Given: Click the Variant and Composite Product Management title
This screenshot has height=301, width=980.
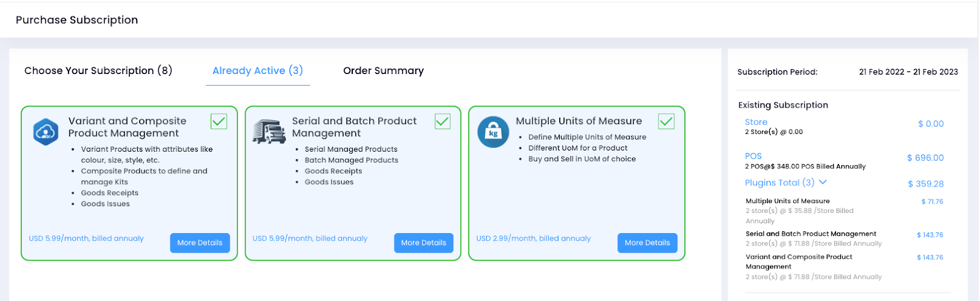Looking at the screenshot, I should pos(127,127).
